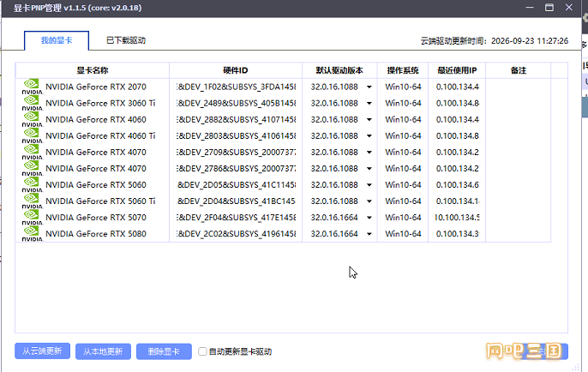The image size is (588, 372).
Task: Switch to the 我的显卡 tab
Action: 57,40
